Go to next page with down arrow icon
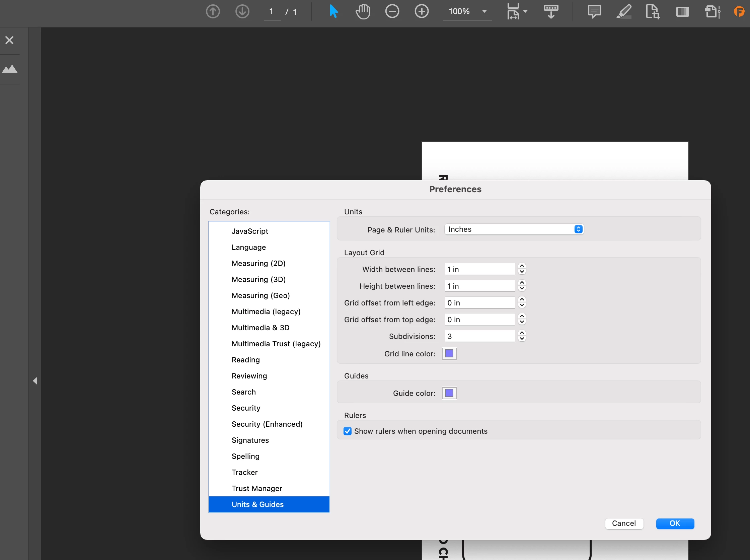The height and width of the screenshot is (560, 750). (242, 11)
